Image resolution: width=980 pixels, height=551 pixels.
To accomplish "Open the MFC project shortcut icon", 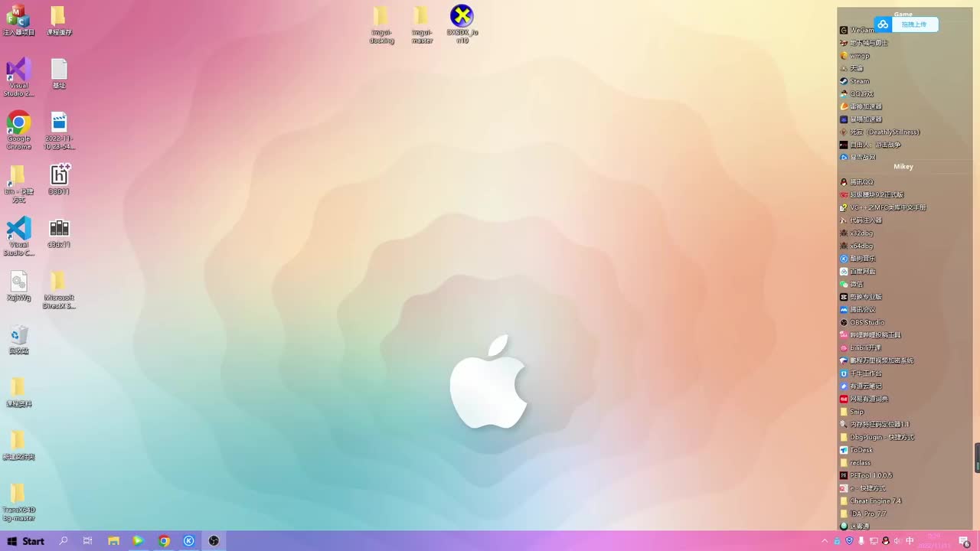I will [x=18, y=21].
